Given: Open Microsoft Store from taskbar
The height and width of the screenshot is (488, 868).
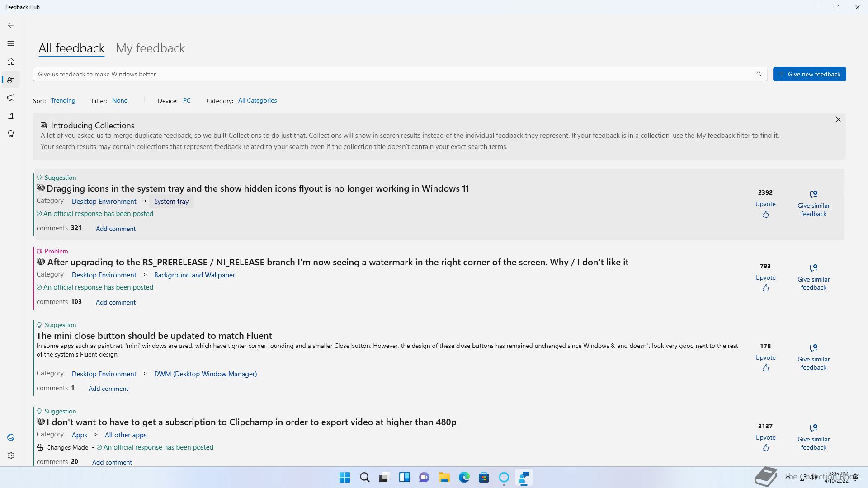Looking at the screenshot, I should point(484,478).
